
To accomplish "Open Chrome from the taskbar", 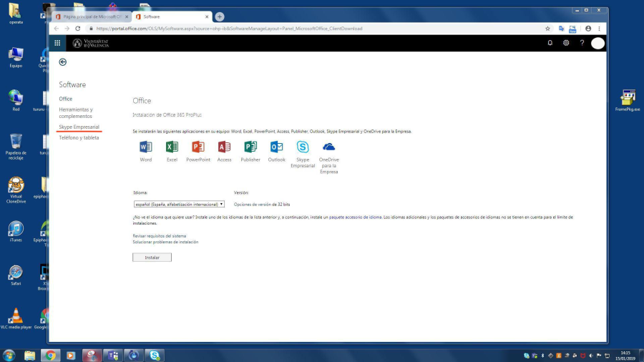I will tap(51, 356).
